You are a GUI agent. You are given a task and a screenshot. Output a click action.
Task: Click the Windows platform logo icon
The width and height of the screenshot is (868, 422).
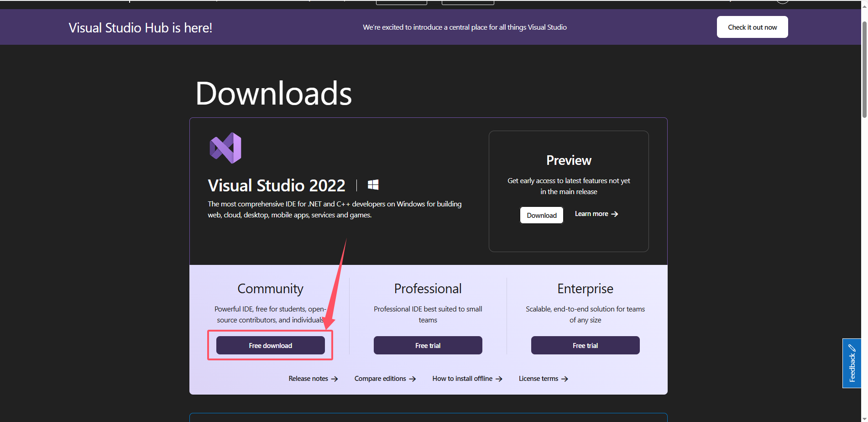click(373, 185)
